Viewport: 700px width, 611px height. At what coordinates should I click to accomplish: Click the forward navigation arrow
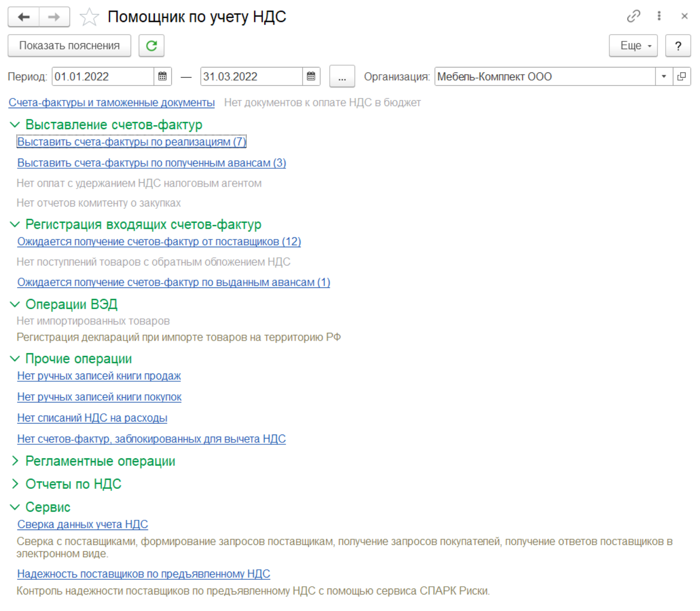[54, 17]
